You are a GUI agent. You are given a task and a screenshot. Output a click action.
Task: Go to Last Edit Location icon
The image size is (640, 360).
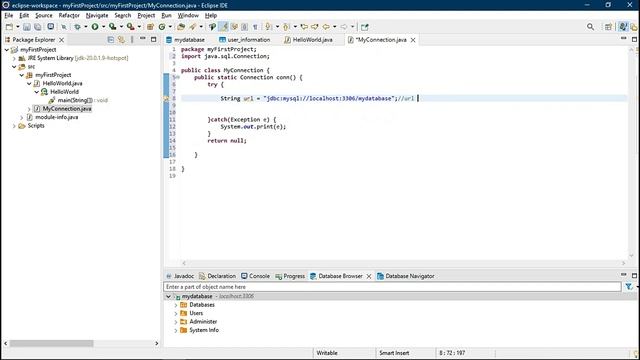tap(304, 27)
